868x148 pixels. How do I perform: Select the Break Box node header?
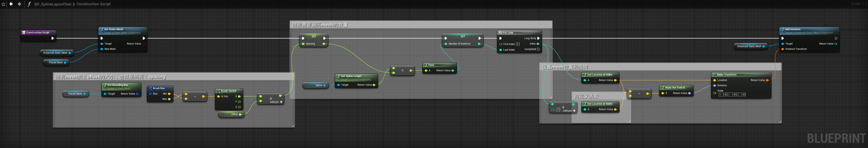tap(160, 88)
